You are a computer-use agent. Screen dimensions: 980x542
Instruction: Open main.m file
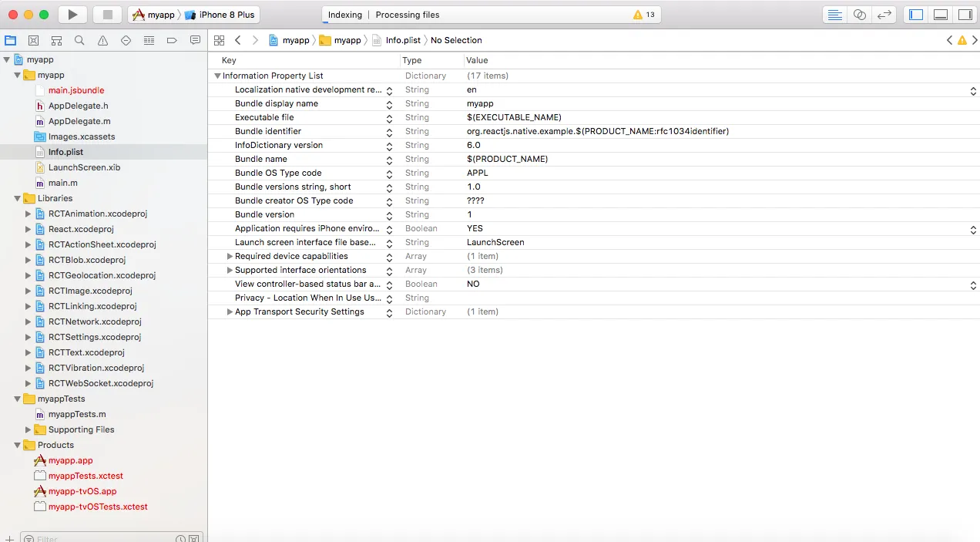coord(62,183)
